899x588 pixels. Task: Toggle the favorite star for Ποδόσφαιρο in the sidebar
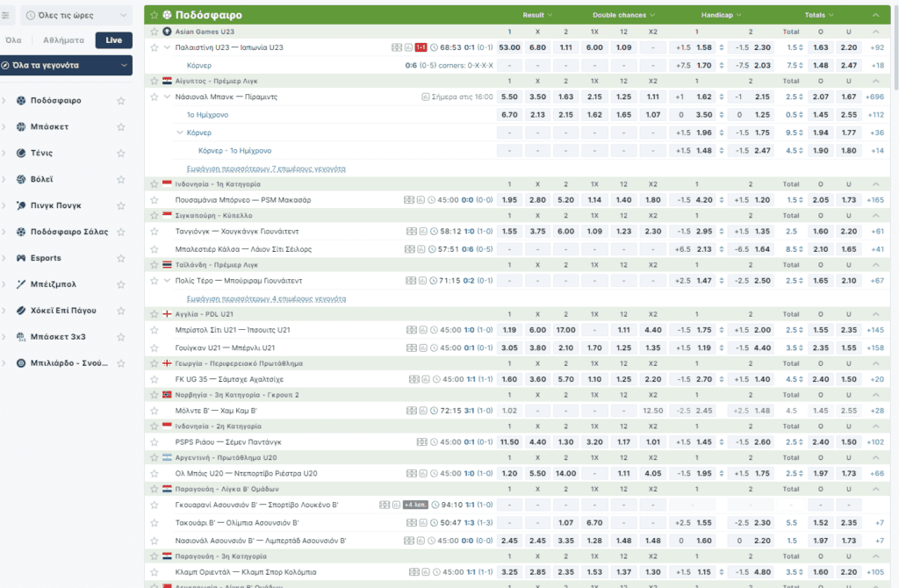[x=121, y=101]
